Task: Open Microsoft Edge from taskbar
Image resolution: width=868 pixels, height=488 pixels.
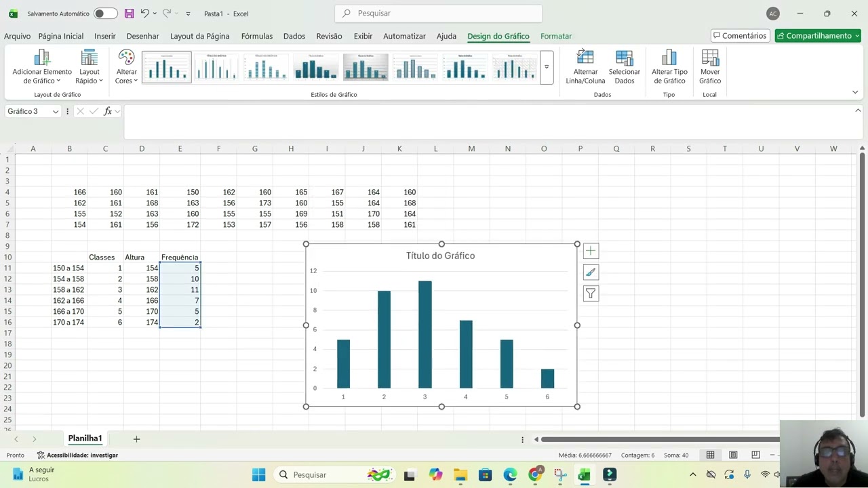Action: [x=510, y=474]
